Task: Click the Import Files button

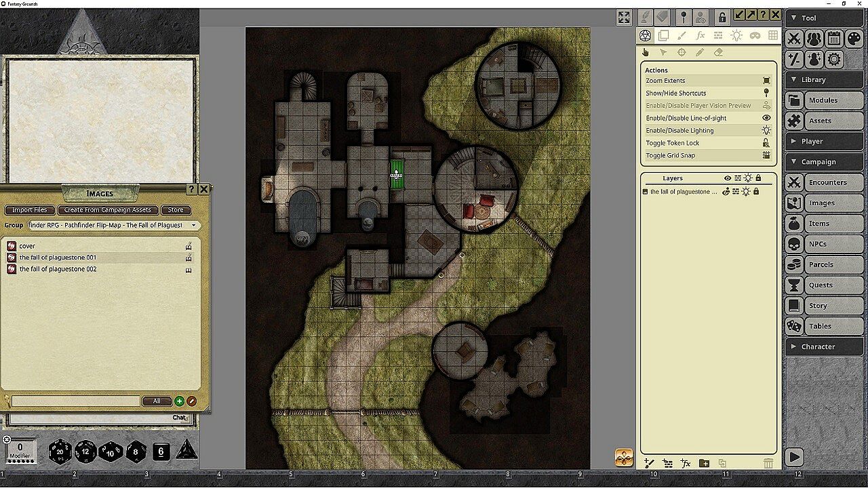Action: (29, 210)
